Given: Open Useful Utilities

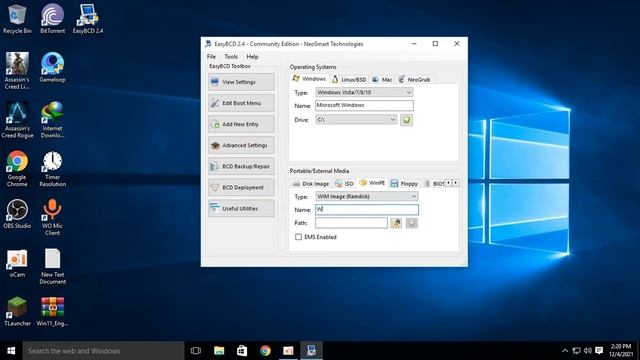Looking at the screenshot, I should (241, 209).
